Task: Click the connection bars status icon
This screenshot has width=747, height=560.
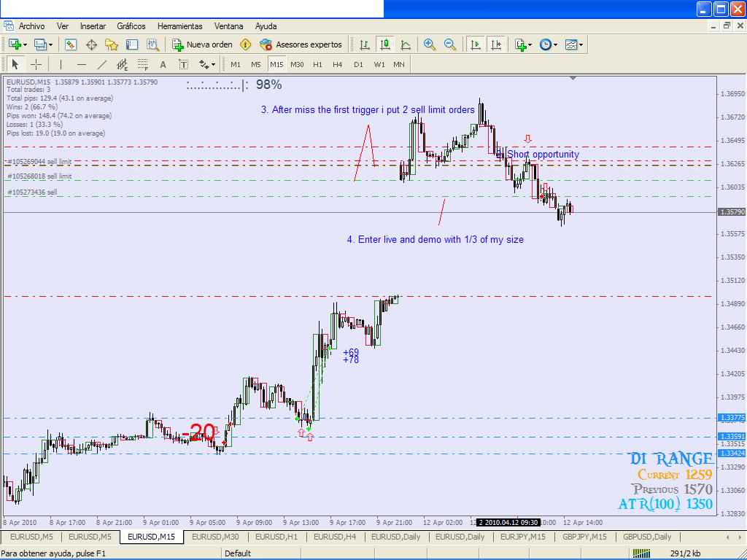Action: 641,553
